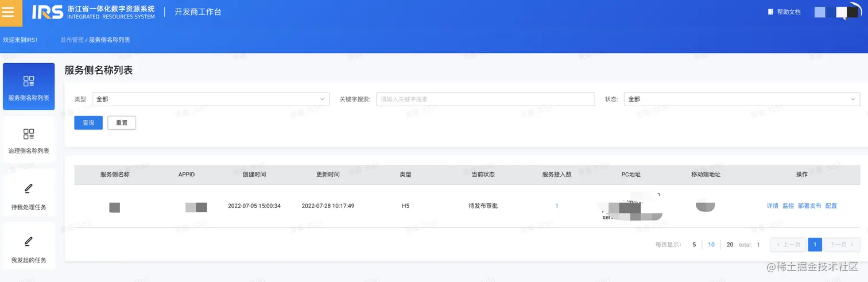Select 服务侧名称列表 in the sidebar
The width and height of the screenshot is (868, 282).
[29, 87]
